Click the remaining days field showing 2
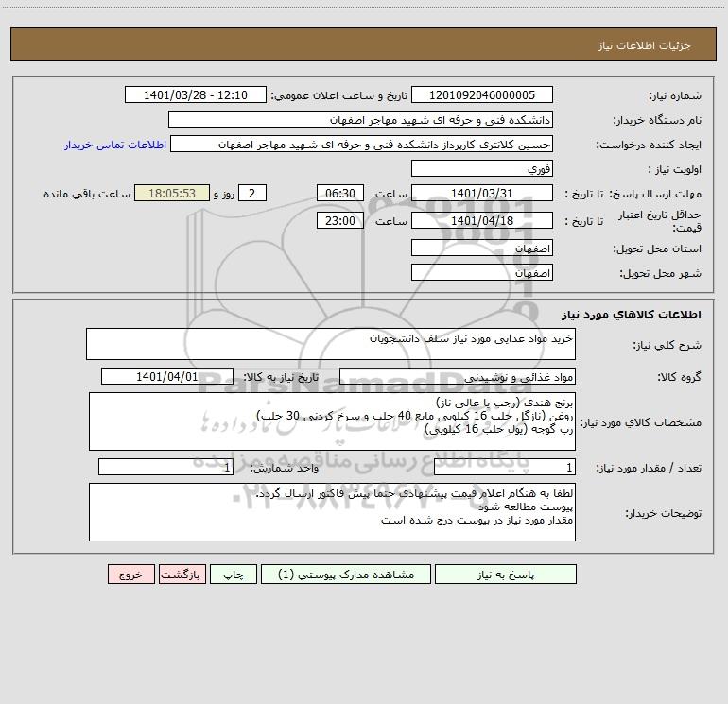The width and height of the screenshot is (728, 704). pyautogui.click(x=252, y=193)
